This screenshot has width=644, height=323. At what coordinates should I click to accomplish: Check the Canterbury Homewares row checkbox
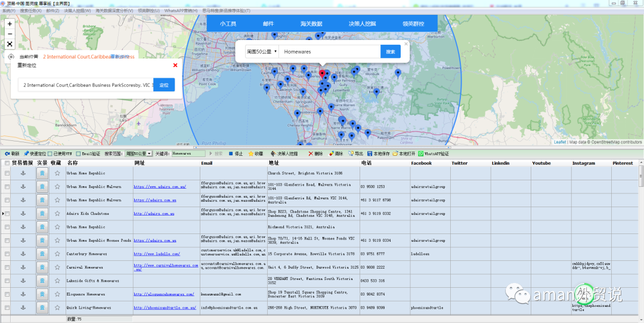[x=7, y=254]
